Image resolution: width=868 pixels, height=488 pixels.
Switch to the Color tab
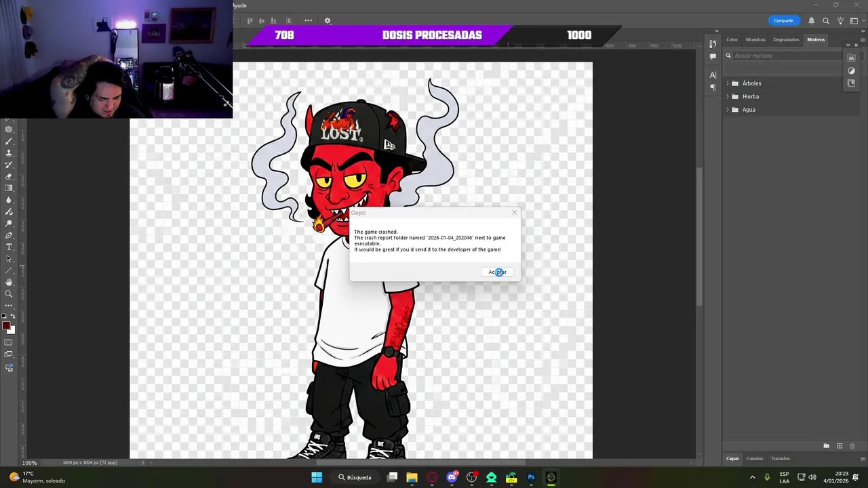tap(732, 39)
